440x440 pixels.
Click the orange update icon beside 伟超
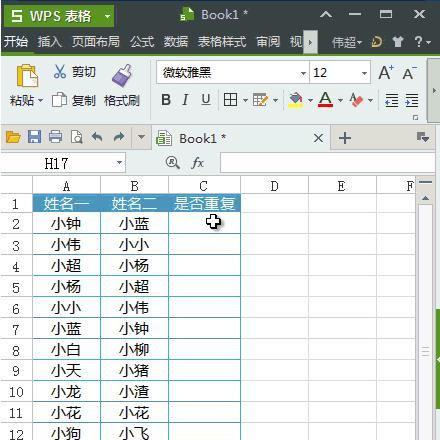point(377,42)
